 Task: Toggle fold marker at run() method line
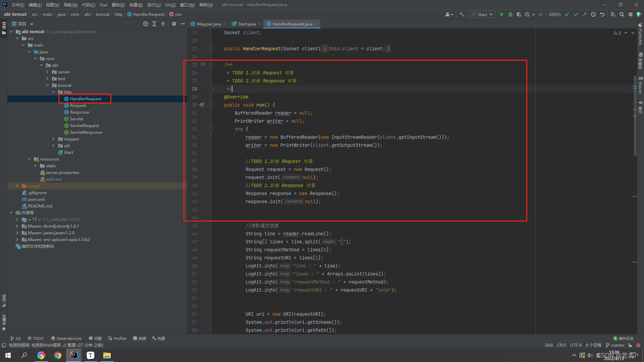[211, 105]
